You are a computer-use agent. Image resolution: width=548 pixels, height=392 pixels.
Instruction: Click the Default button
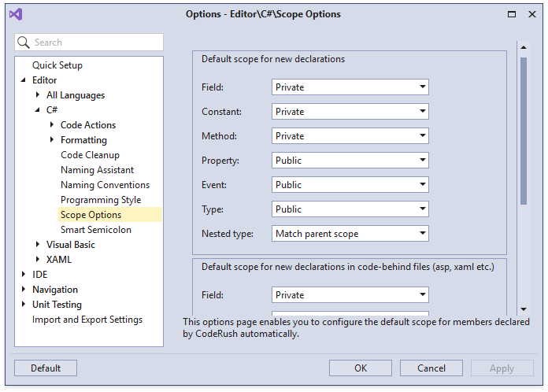click(x=46, y=368)
